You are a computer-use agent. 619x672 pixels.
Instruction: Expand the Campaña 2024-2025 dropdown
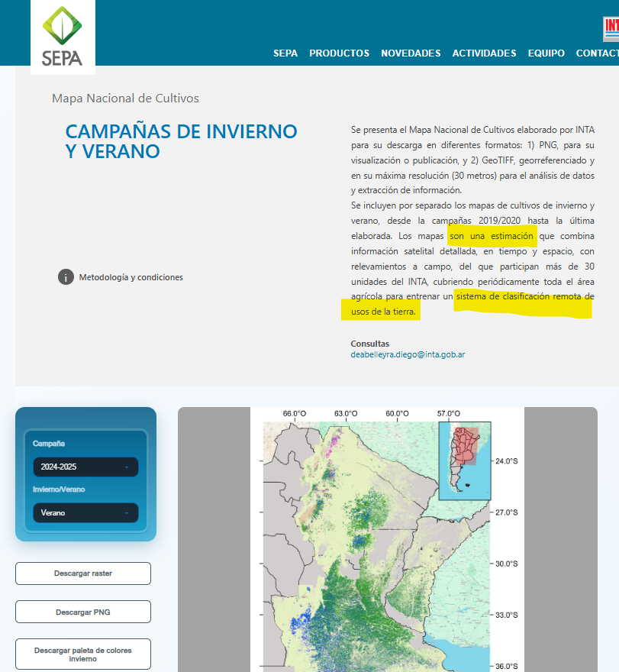85,467
